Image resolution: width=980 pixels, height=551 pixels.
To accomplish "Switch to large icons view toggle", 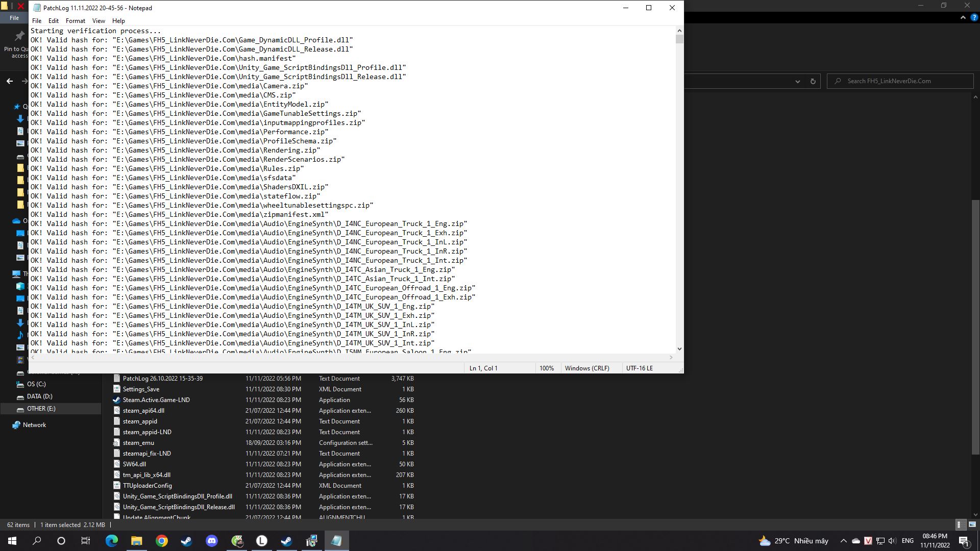I will (972, 524).
